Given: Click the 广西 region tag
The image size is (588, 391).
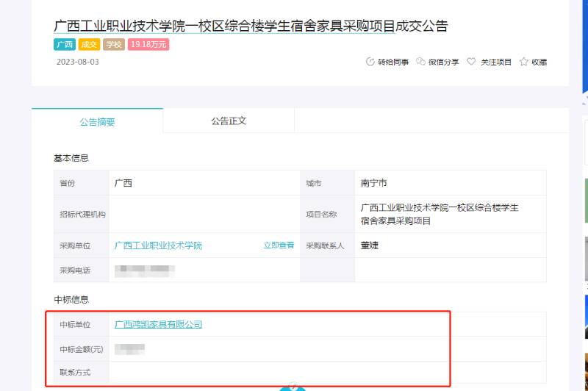Looking at the screenshot, I should 65,44.
